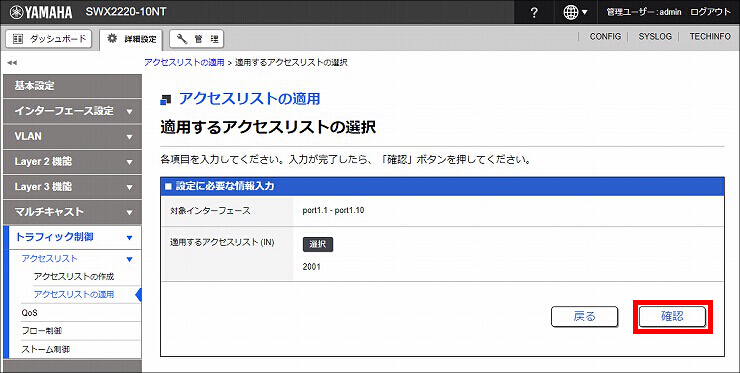Click the 戻る back button
Viewport: 740px width, 373px height.
[x=584, y=316]
